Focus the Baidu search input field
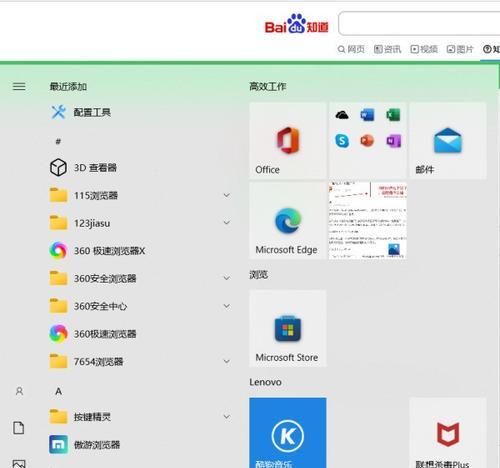This screenshot has height=468, width=500. [419, 23]
